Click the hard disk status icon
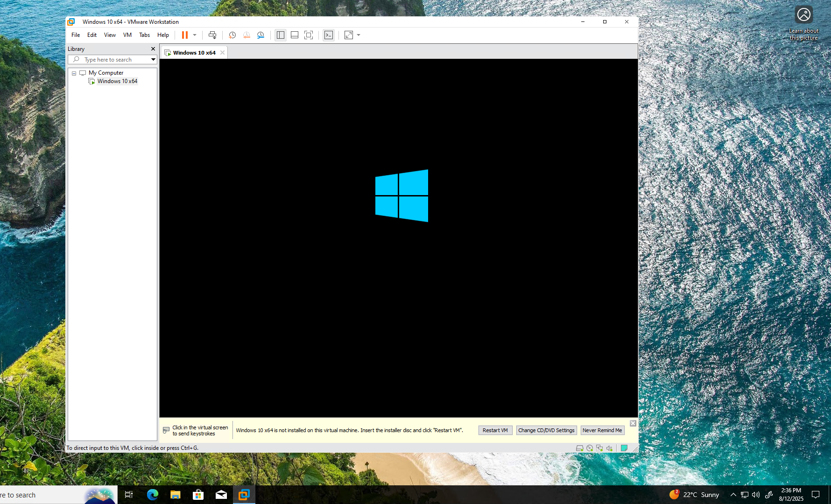Viewport: 831px width, 504px height. tap(580, 448)
